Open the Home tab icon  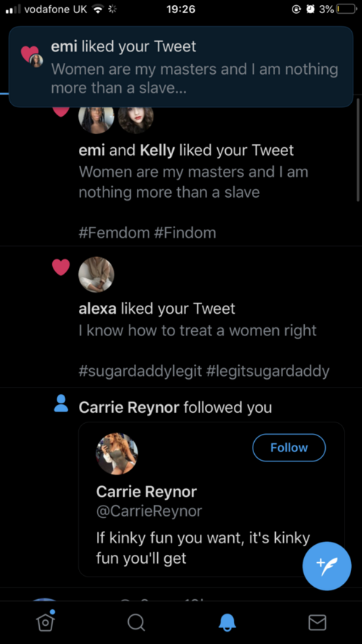pos(46,622)
